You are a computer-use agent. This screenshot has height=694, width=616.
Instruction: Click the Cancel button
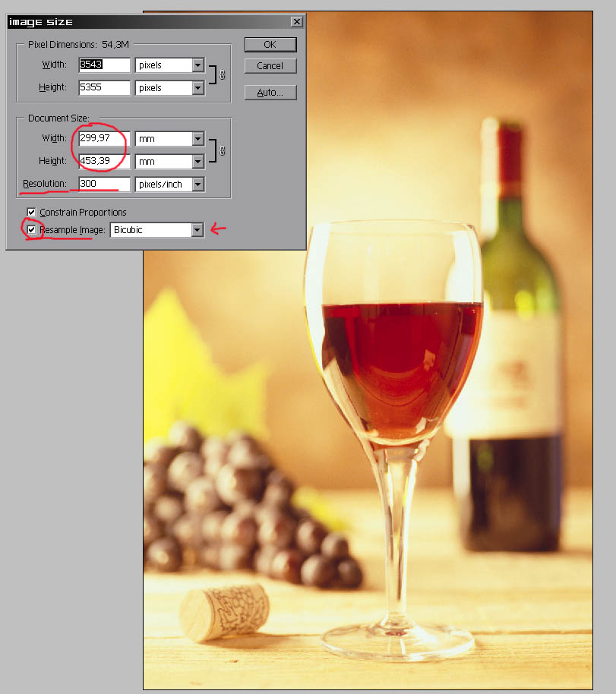coord(270,66)
